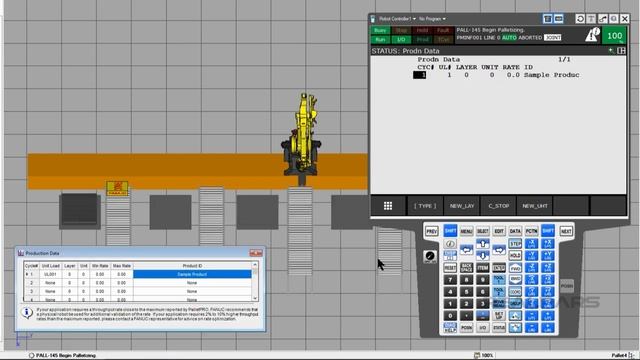The image size is (640, 360).
Task: Click the FWD pendant key
Action: click(x=515, y=268)
